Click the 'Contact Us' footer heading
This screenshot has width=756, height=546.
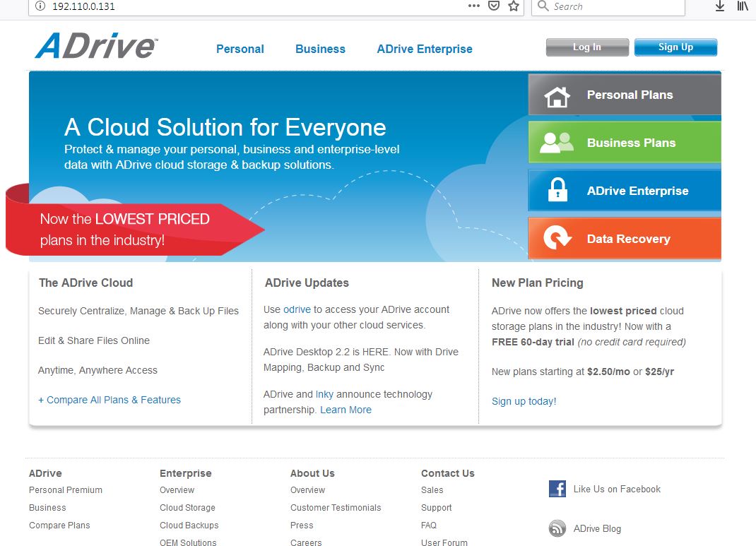[x=448, y=473]
